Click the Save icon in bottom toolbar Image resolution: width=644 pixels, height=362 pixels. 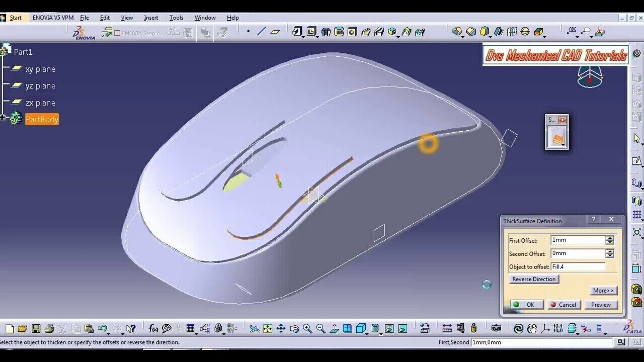[x=36, y=329]
